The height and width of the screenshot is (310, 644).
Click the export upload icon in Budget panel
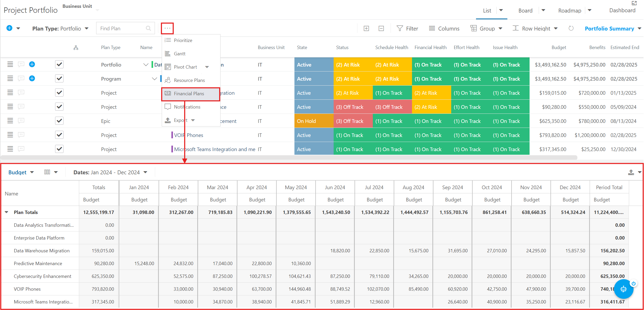pos(631,172)
